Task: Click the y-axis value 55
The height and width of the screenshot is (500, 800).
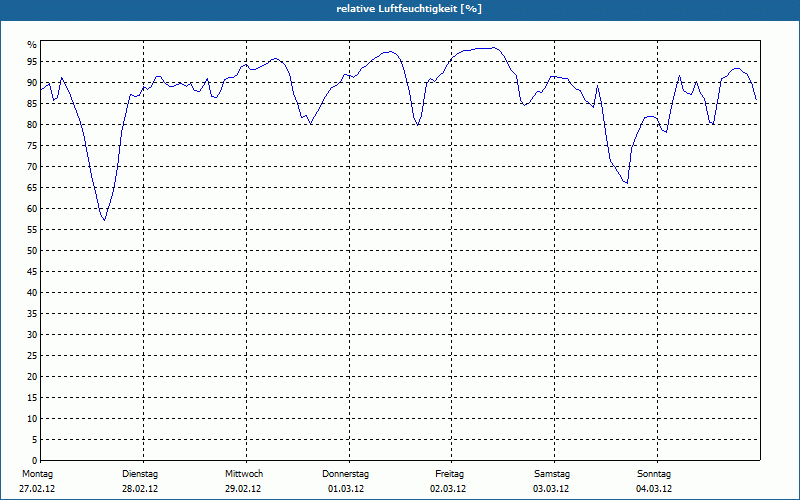Action: coord(32,230)
